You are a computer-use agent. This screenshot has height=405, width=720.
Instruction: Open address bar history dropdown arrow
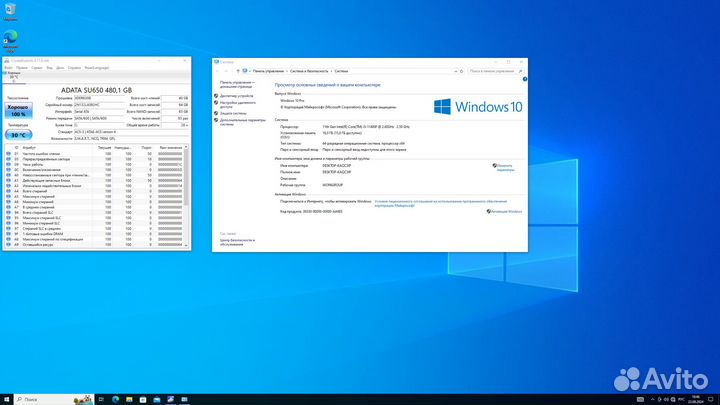(x=456, y=71)
